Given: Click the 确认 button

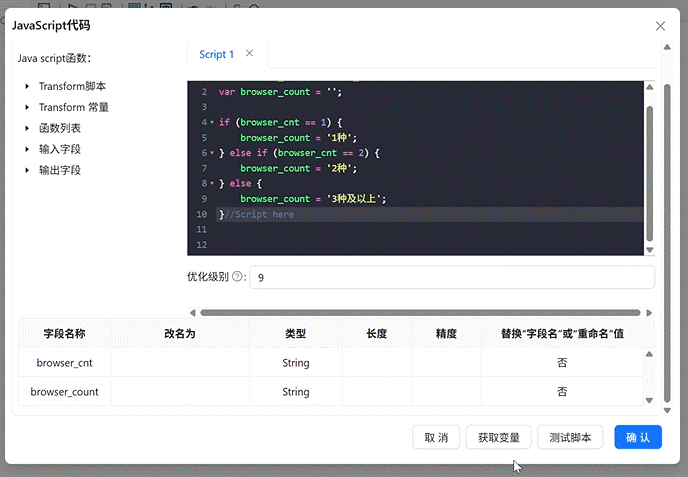Looking at the screenshot, I should [638, 438].
